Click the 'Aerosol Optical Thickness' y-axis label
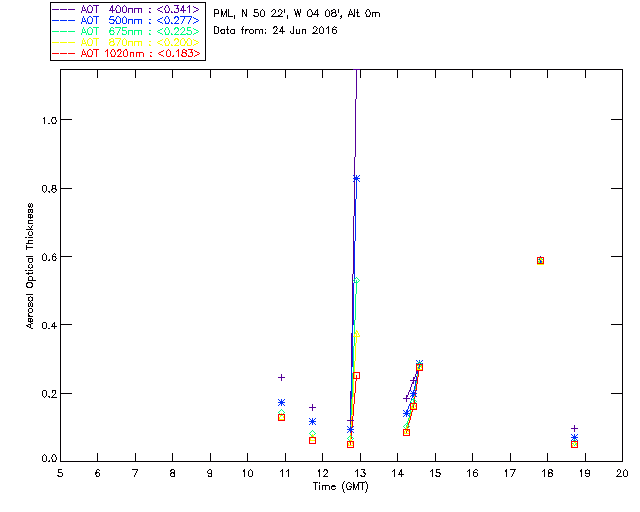The height and width of the screenshot is (512, 640). [29, 266]
